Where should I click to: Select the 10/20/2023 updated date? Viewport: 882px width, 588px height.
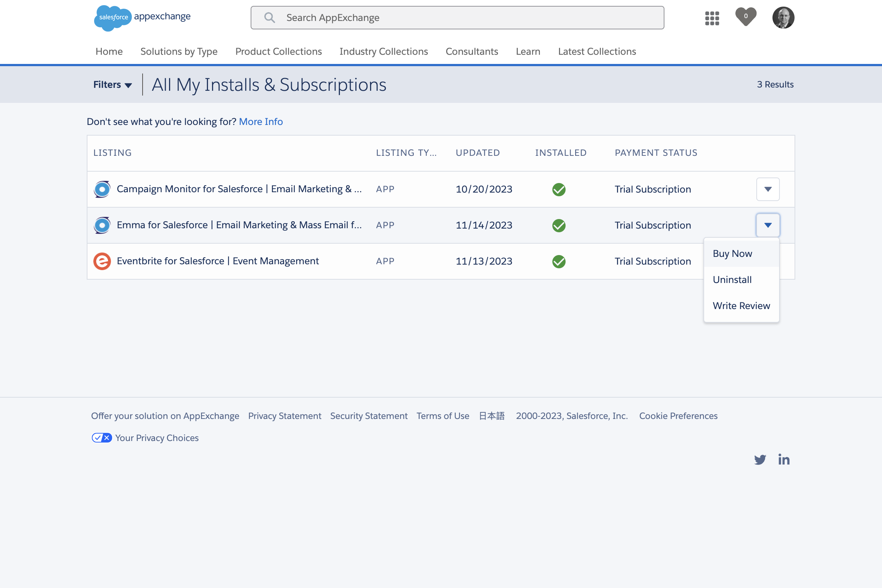point(484,189)
